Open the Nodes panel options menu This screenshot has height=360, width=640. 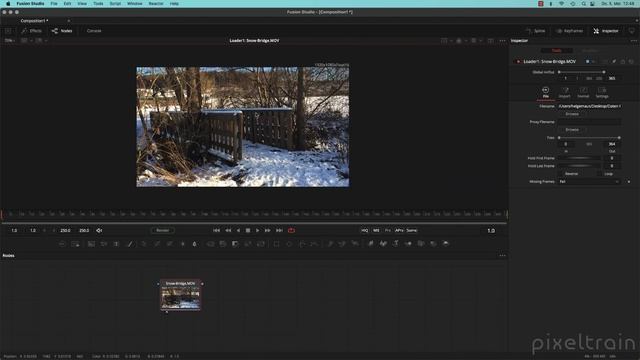pyautogui.click(x=502, y=256)
